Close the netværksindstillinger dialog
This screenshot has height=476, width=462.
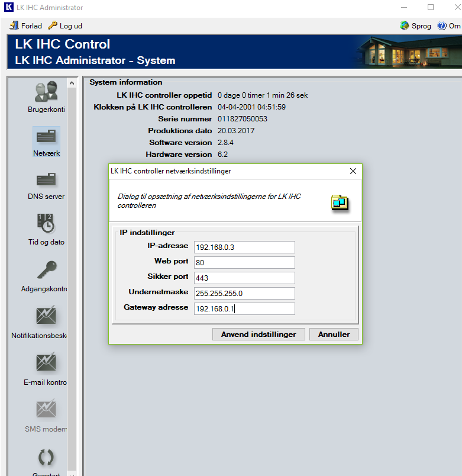pyautogui.click(x=353, y=171)
